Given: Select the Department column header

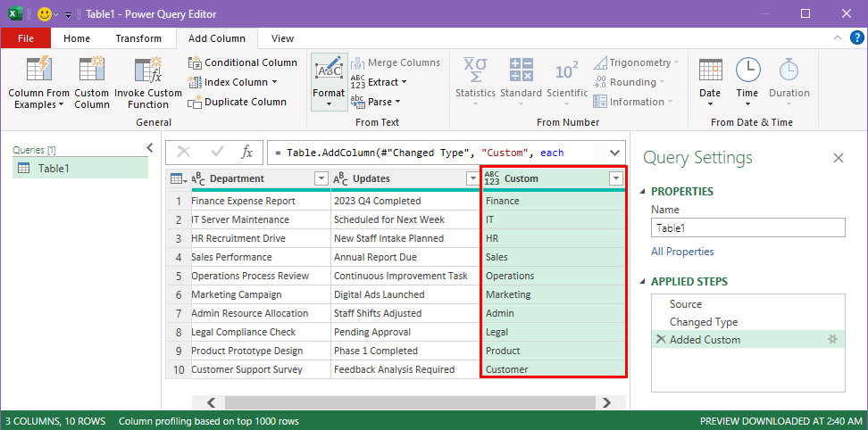Looking at the screenshot, I should 260,178.
